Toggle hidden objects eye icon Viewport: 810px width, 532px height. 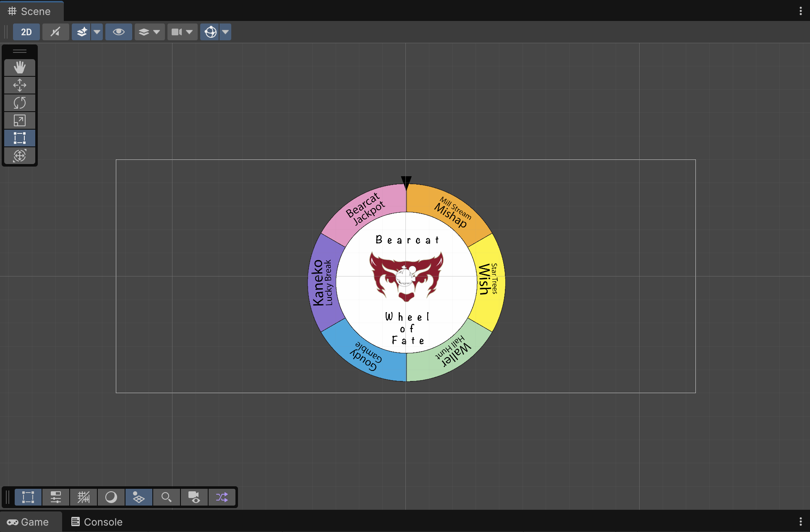(119, 32)
